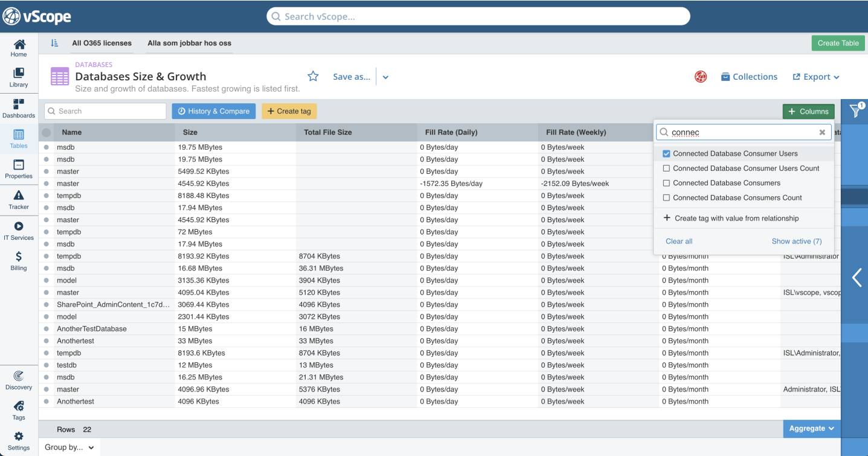868x456 pixels.
Task: Click the DATABASES breadcrumb label
Action: (x=94, y=65)
